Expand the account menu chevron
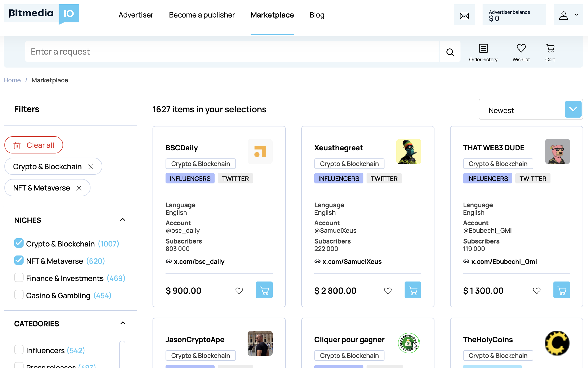The width and height of the screenshot is (588, 368). pos(577,15)
